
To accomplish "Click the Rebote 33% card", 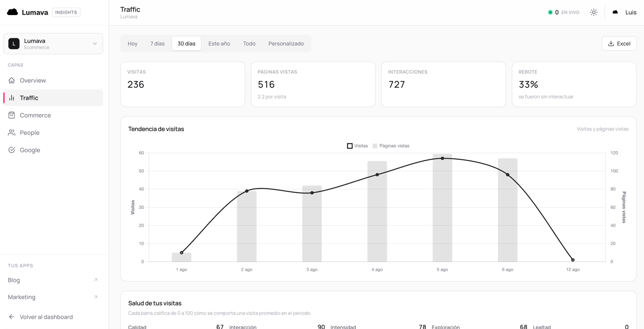I will 574,84.
